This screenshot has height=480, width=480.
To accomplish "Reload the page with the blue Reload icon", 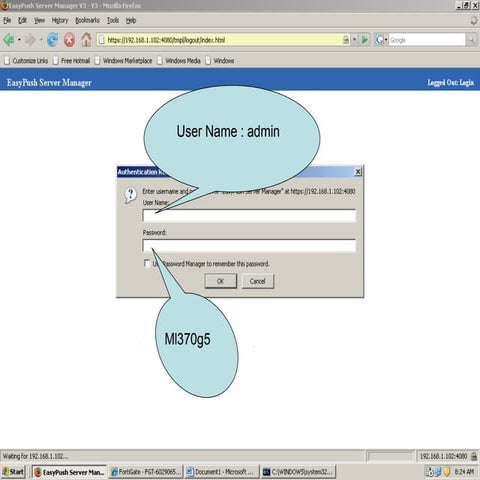I will (52, 40).
